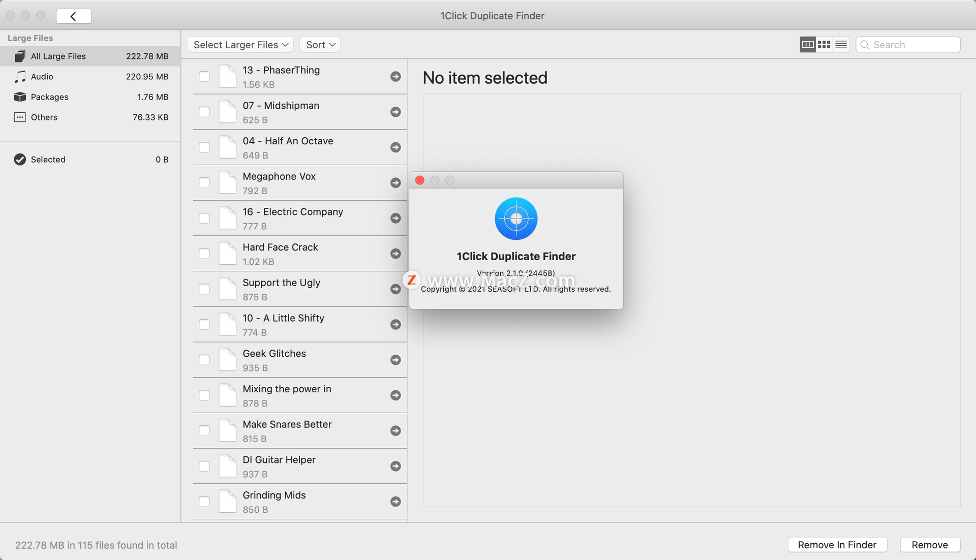This screenshot has height=560, width=976.
Task: Select All Large Files category
Action: [90, 56]
